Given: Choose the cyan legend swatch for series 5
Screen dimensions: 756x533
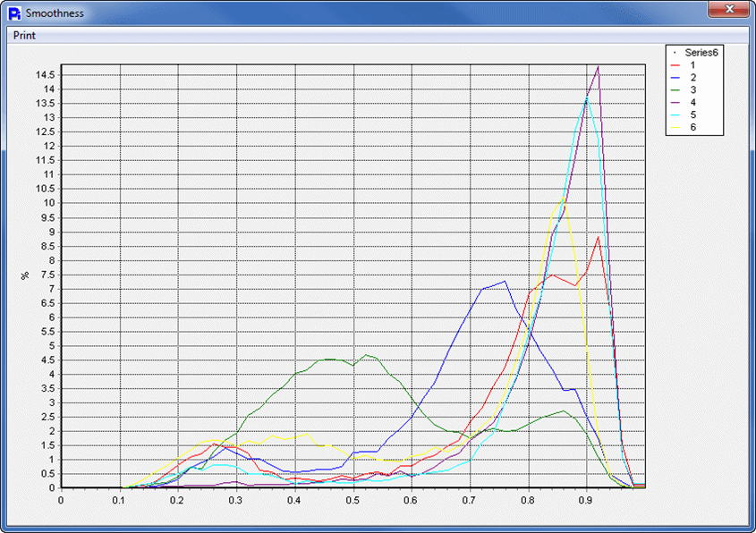Looking at the screenshot, I should pos(676,115).
